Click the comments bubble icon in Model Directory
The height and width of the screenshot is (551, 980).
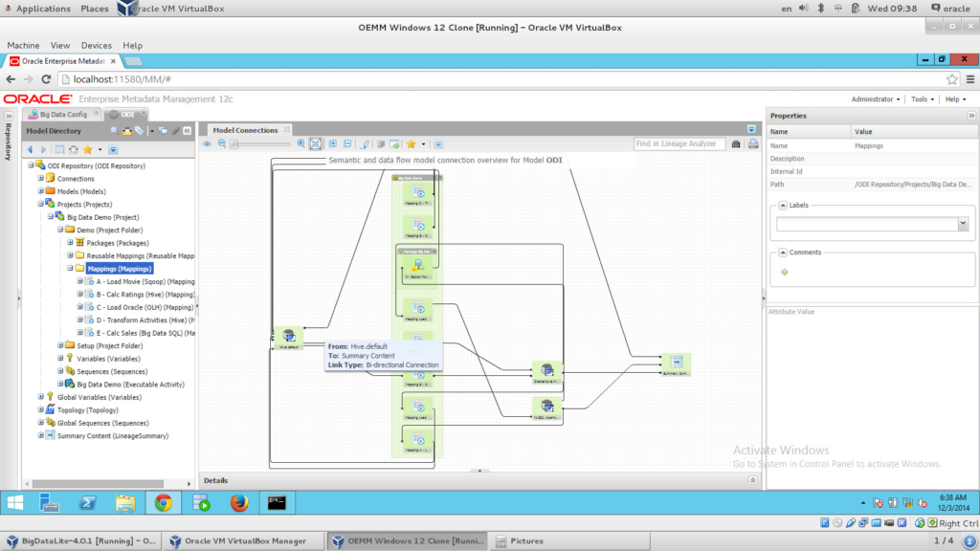click(163, 131)
